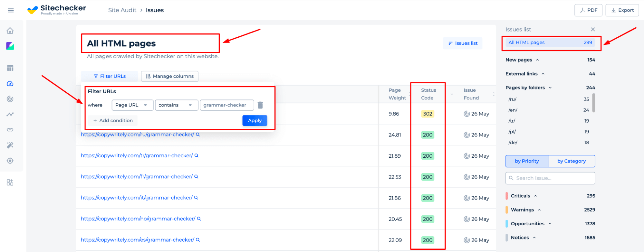
Task: Open the table dashboard icon in sidebar
Action: point(10,68)
